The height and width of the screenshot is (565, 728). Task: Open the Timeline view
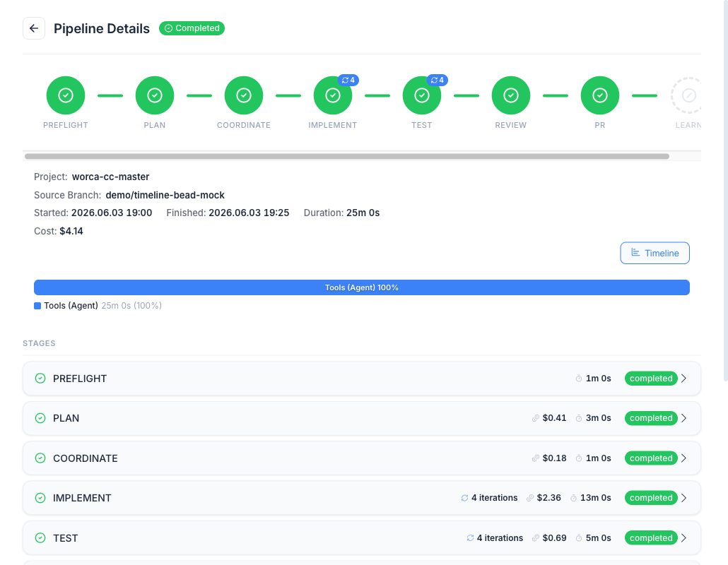[654, 253]
